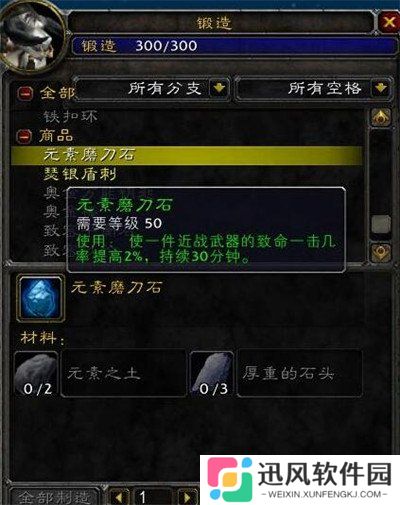
Task: Click the recipe list scrollbar thumb
Action: click(381, 224)
